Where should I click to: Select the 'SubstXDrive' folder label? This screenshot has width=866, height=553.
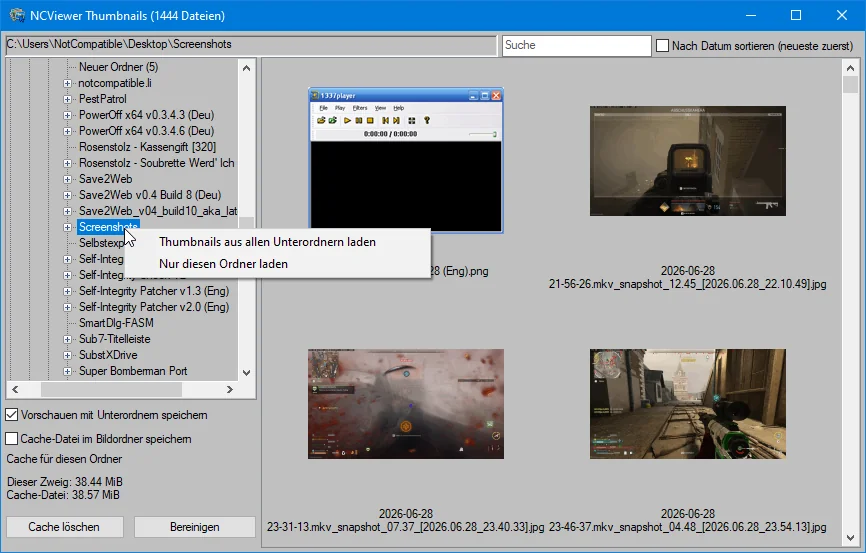pyautogui.click(x=108, y=355)
